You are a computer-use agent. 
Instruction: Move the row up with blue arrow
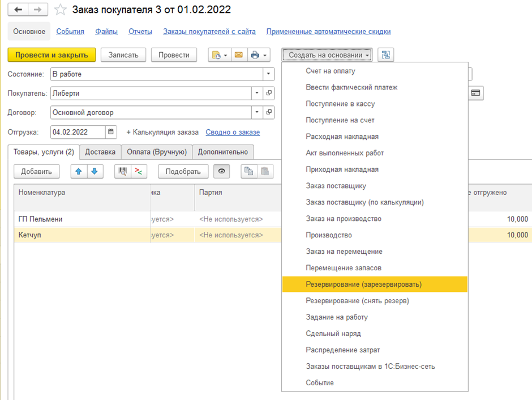pyautogui.click(x=79, y=172)
